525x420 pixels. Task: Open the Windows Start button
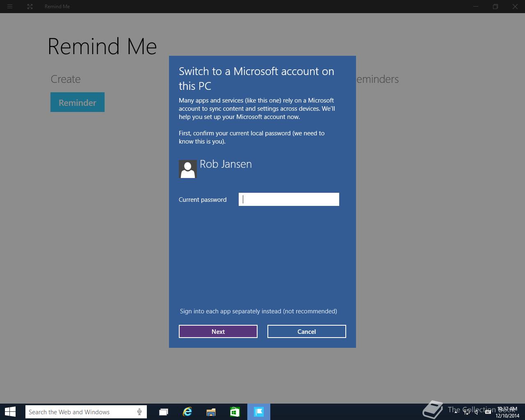(10, 412)
